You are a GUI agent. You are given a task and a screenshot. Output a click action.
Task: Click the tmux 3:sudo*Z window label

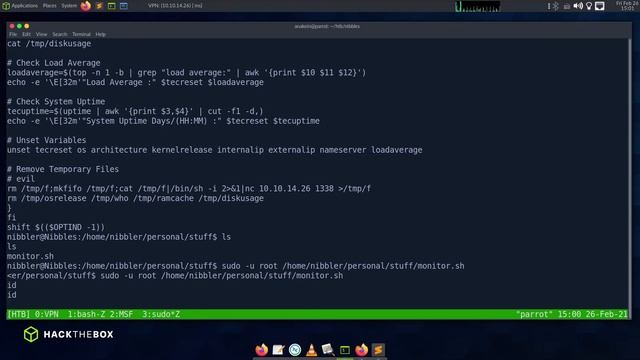161,314
